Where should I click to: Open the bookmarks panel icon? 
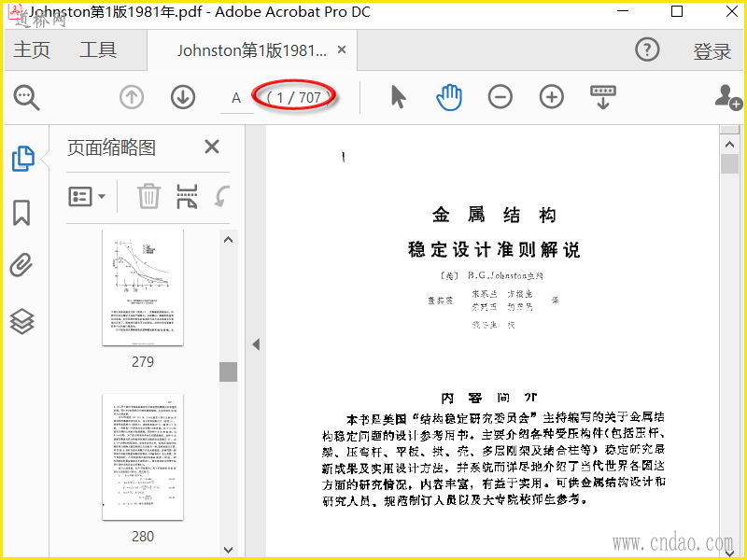click(x=21, y=213)
